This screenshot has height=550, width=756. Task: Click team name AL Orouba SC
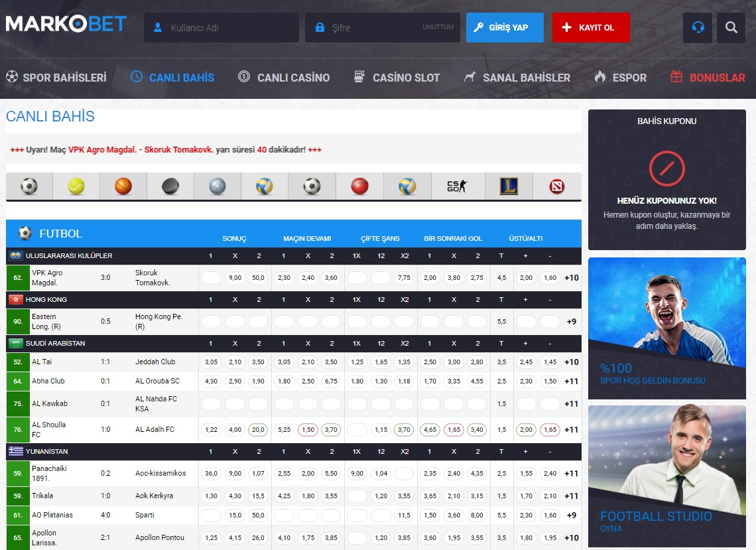pos(157,381)
